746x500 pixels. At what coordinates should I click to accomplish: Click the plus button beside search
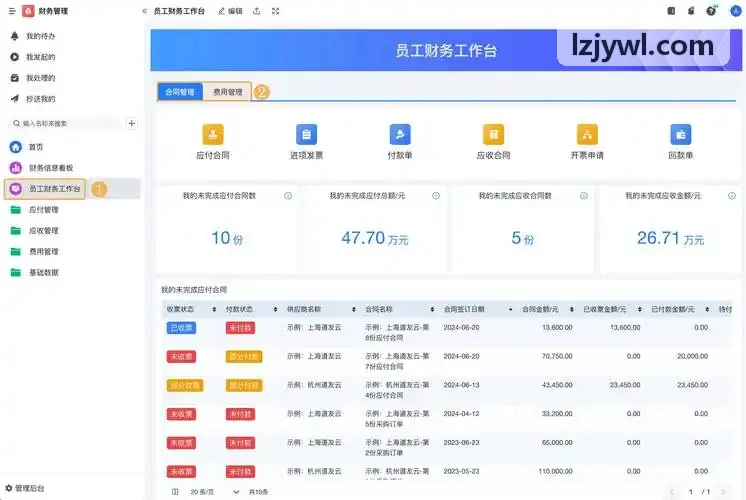[x=132, y=123]
